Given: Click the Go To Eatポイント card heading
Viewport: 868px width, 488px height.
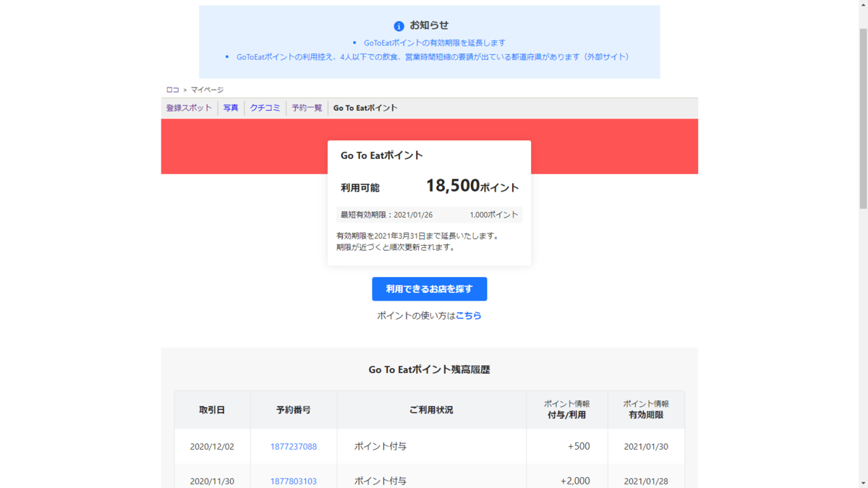Looking at the screenshot, I should point(381,155).
